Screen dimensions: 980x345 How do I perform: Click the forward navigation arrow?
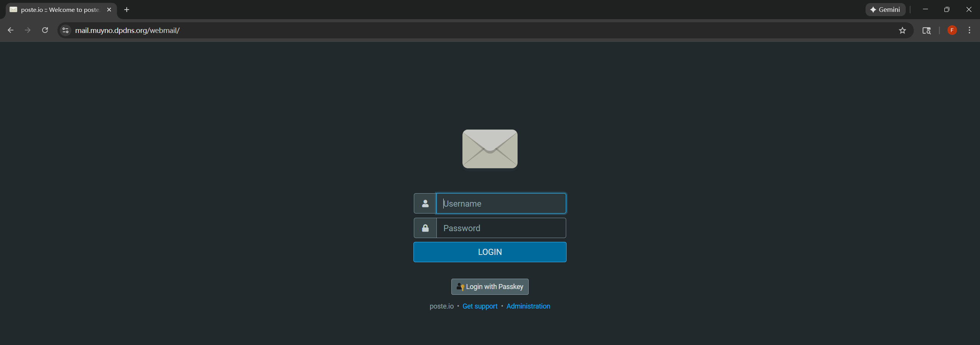28,30
